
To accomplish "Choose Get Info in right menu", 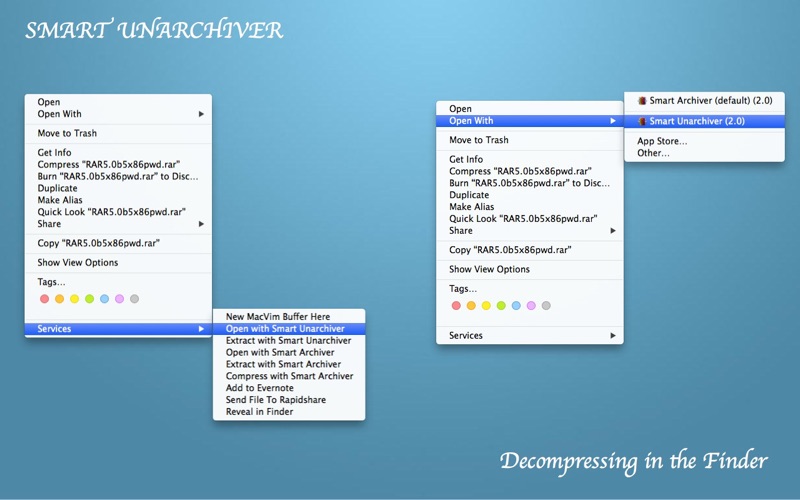I will (x=530, y=159).
